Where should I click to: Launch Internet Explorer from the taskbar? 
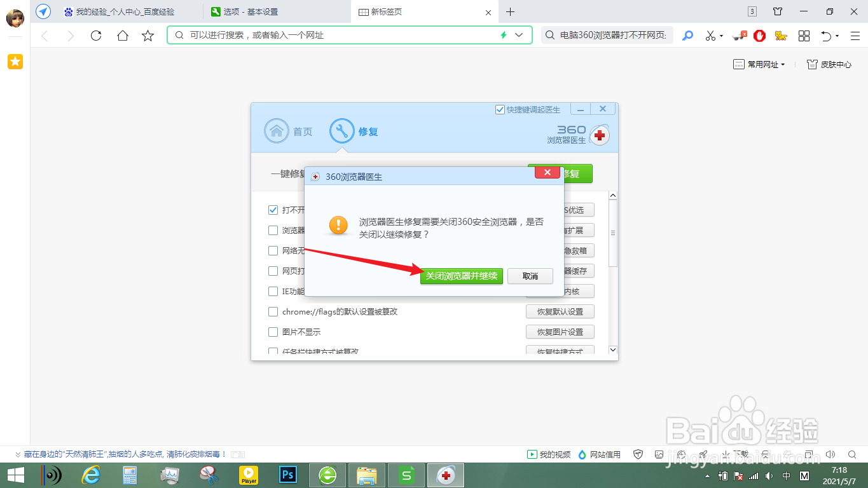point(91,475)
